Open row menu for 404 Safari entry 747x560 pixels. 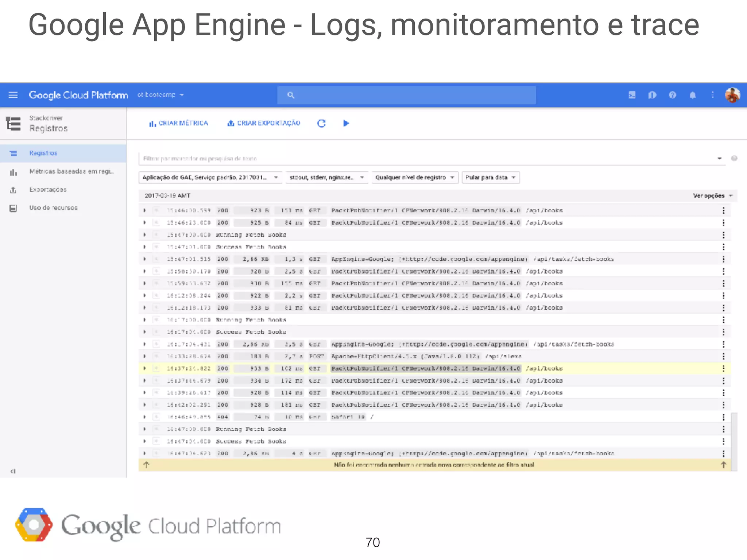pyautogui.click(x=723, y=417)
